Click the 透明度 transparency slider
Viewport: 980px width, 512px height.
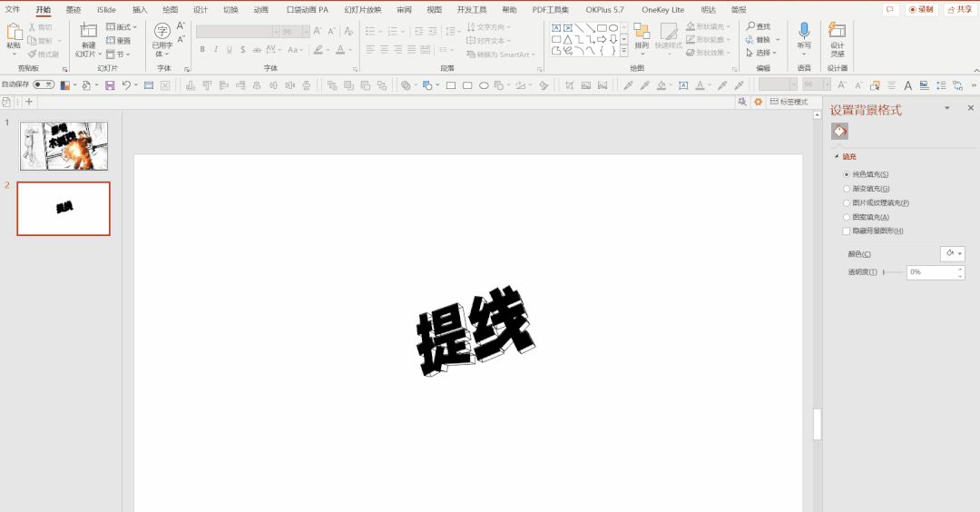[893, 272]
